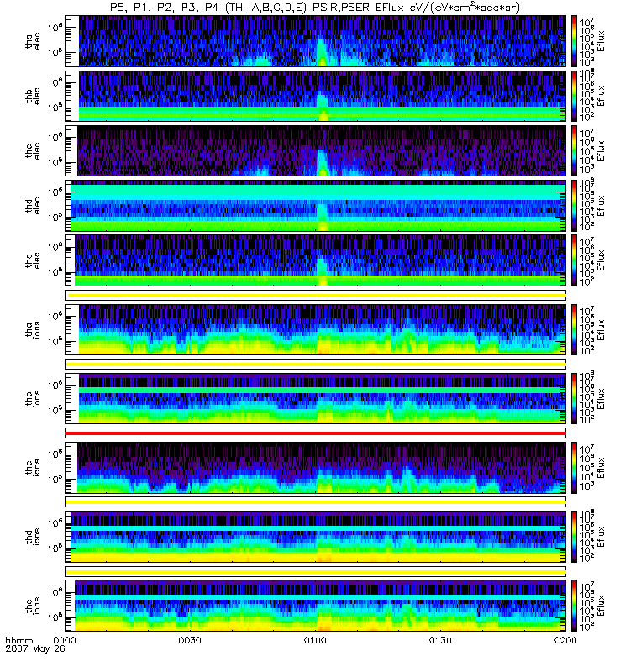
Task: Click the lower y-axis tick label of thc elec
Action: pyautogui.click(x=55, y=162)
